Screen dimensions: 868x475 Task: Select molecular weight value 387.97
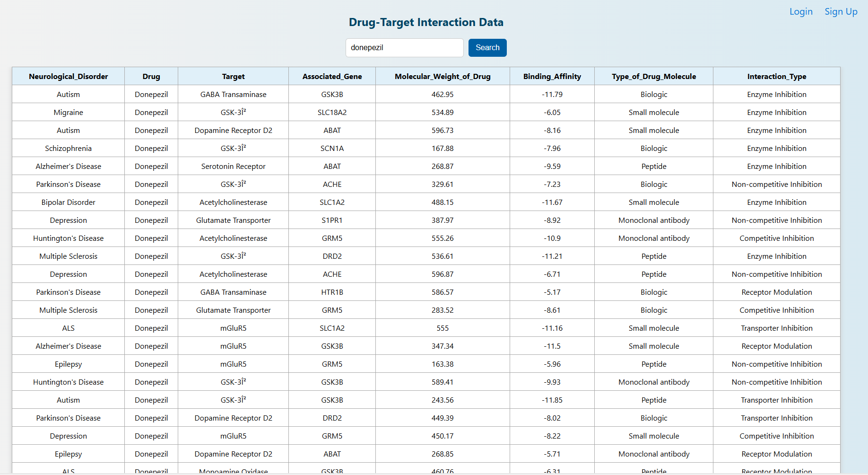tap(443, 220)
